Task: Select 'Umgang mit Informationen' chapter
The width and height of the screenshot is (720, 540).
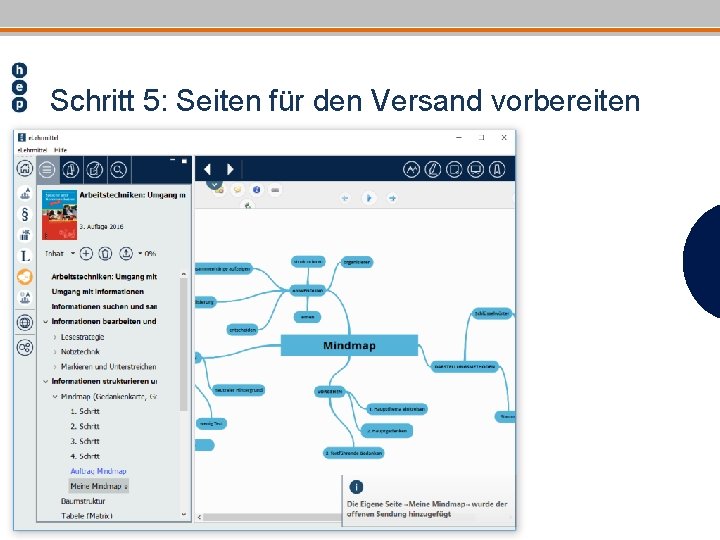Action: point(98,292)
